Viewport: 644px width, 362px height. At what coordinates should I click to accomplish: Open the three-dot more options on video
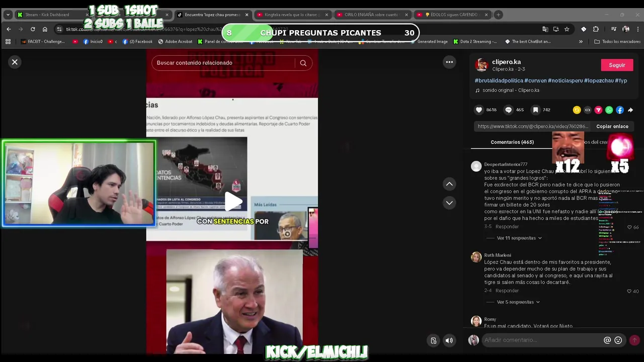pos(449,62)
